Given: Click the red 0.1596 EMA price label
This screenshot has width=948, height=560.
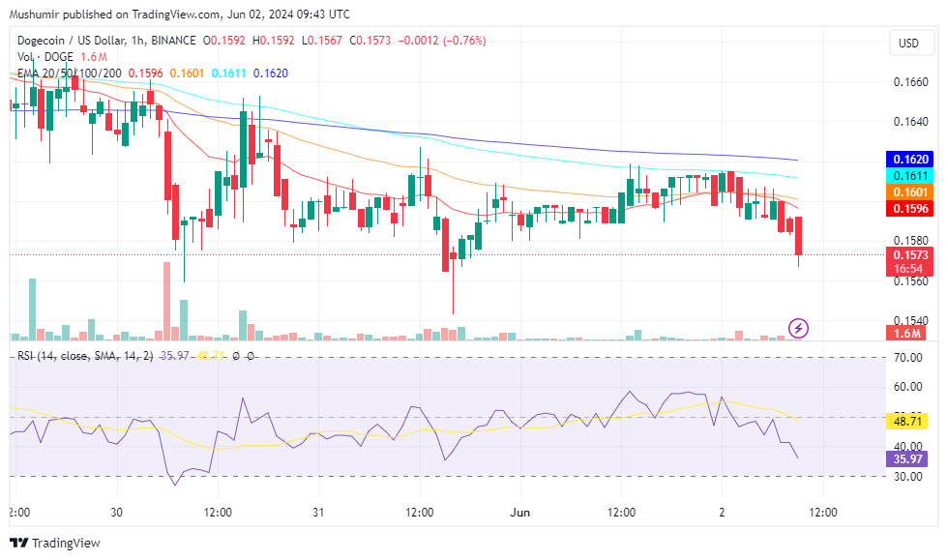Looking at the screenshot, I should [907, 208].
